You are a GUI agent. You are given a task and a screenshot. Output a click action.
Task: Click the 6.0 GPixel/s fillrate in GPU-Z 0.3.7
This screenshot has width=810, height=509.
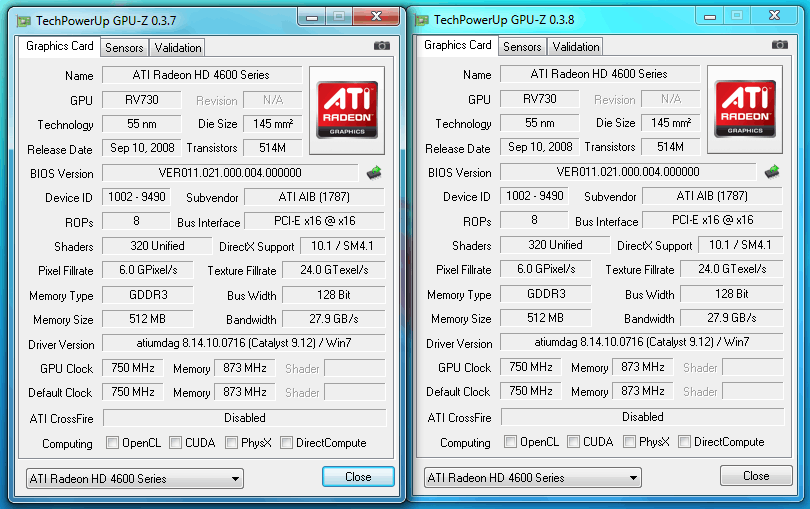tap(148, 270)
